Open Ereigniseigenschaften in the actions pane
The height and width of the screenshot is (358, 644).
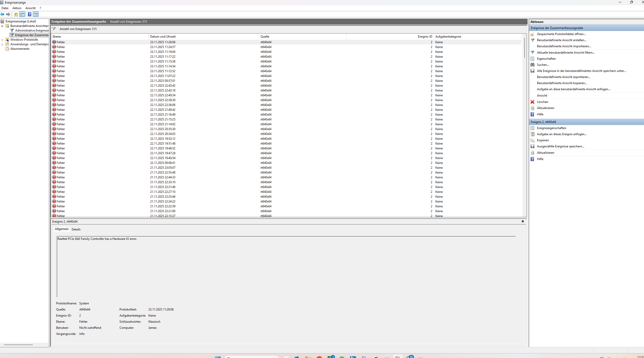tap(551, 128)
